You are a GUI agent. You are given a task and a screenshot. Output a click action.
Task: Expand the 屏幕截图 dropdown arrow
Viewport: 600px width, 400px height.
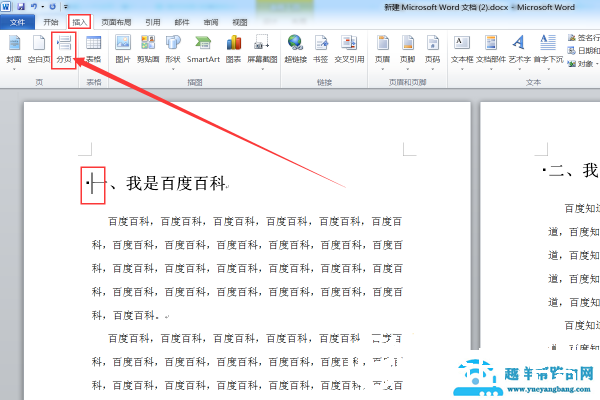click(x=262, y=69)
